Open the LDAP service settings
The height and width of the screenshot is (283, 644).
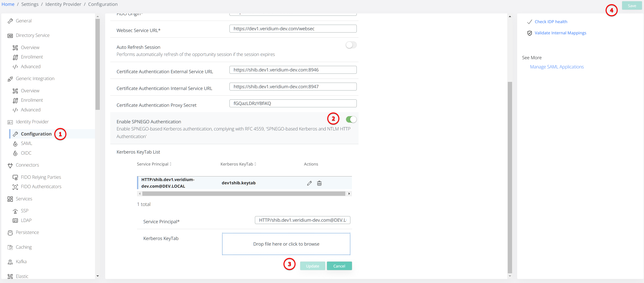click(26, 220)
